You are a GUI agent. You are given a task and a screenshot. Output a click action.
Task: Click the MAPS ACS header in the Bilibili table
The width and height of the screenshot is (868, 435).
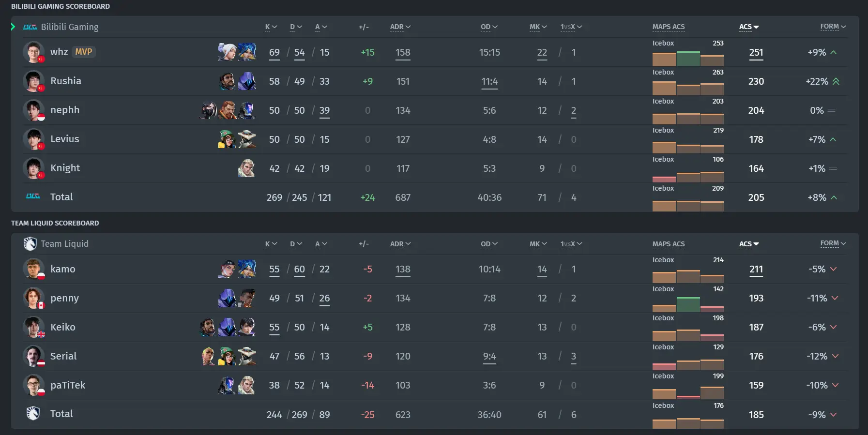coord(669,27)
